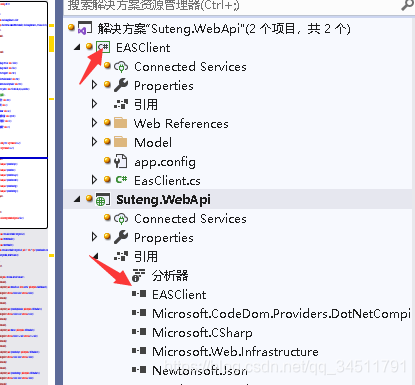Select the solution "Suteng.WebApi" root node
Screen dimensions: 415x385
224,29
